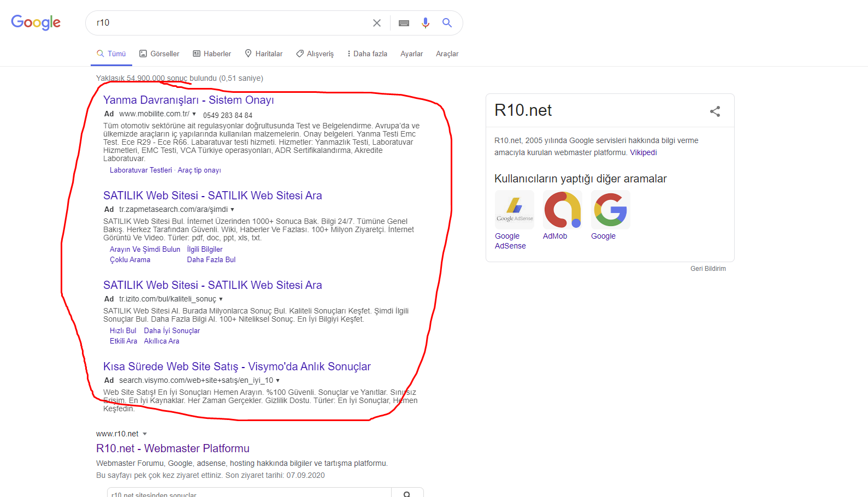This screenshot has height=497, width=868.
Task: Switch to the Görseller tab
Action: point(159,54)
